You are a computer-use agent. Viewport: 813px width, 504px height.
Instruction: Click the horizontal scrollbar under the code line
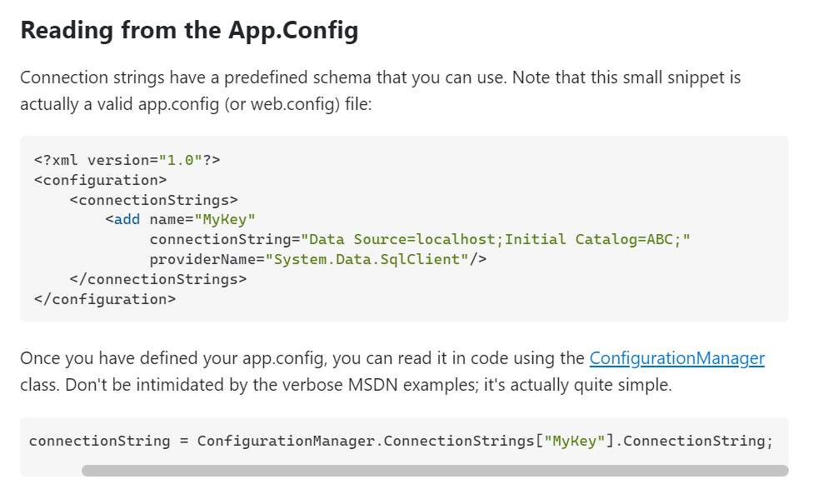435,471
